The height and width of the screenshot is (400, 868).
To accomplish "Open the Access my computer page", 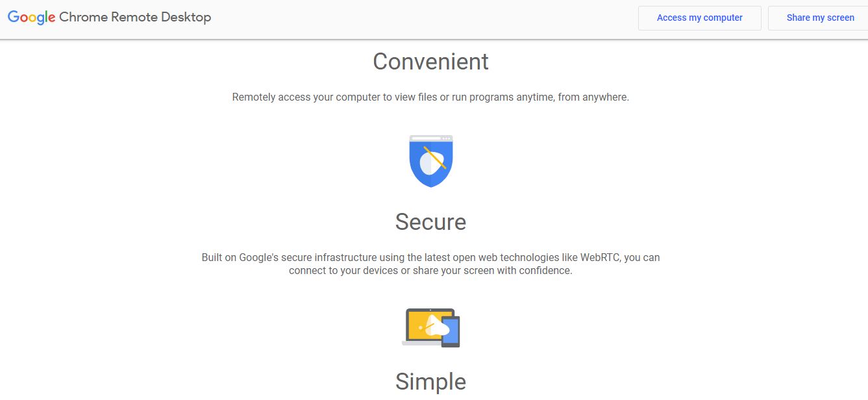I will point(700,18).
